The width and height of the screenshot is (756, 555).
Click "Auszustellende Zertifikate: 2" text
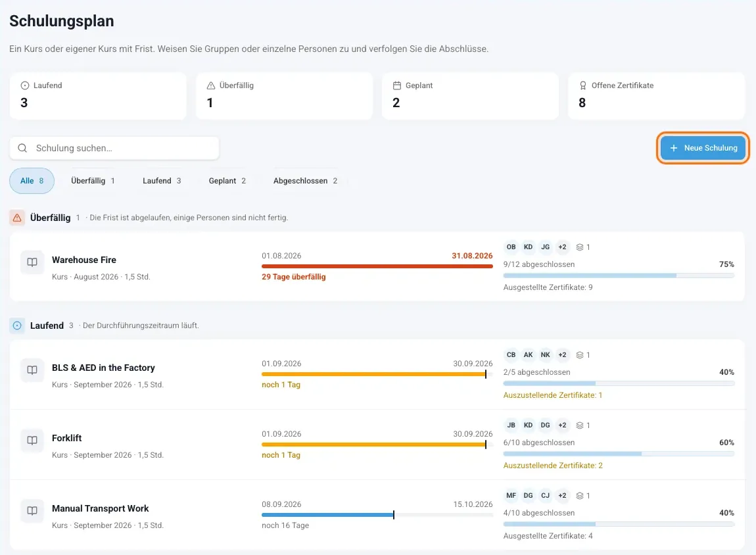pos(553,466)
